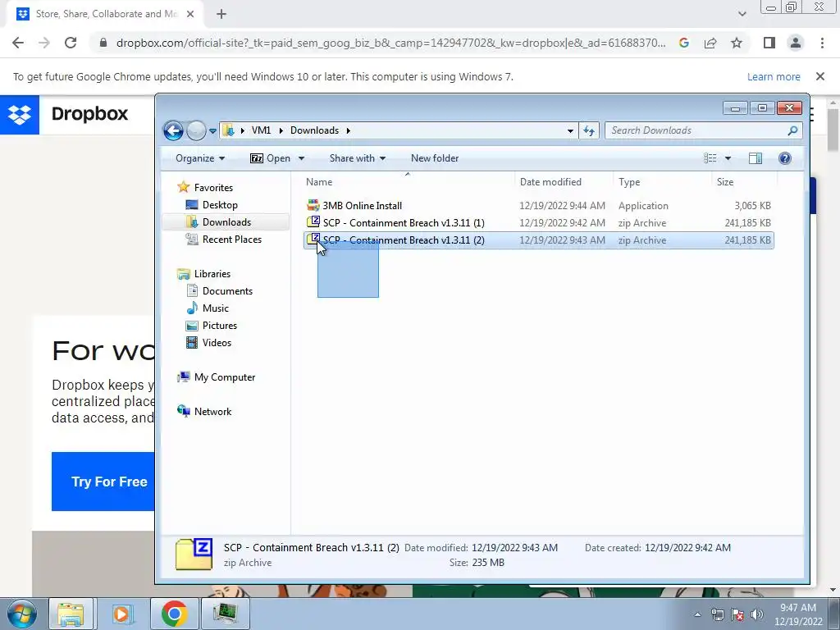The width and height of the screenshot is (840, 630).
Task: Click Chrome's back navigation arrow
Action: [18, 43]
